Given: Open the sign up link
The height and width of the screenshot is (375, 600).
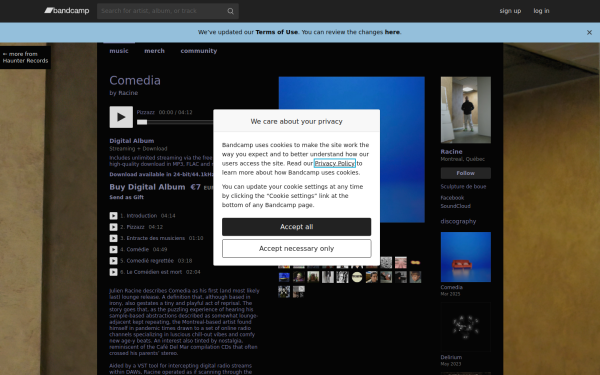Looking at the screenshot, I should tap(510, 11).
